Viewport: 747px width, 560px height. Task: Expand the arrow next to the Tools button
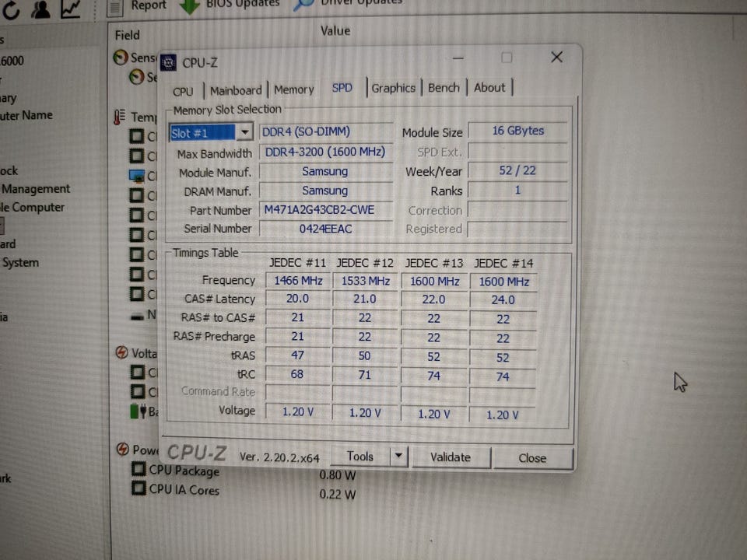(398, 457)
